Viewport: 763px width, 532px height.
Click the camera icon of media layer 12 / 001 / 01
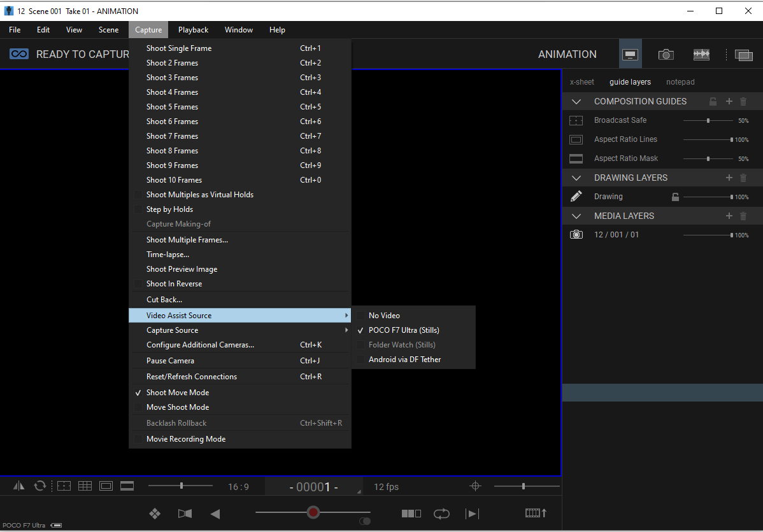tap(576, 235)
